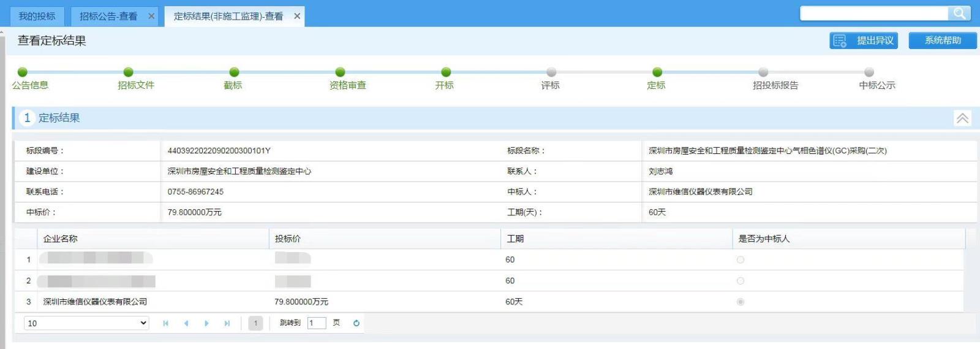The width and height of the screenshot is (980, 349).
Task: Close the 定标结果(非施工监理)-查看 tab
Action: coord(297,17)
